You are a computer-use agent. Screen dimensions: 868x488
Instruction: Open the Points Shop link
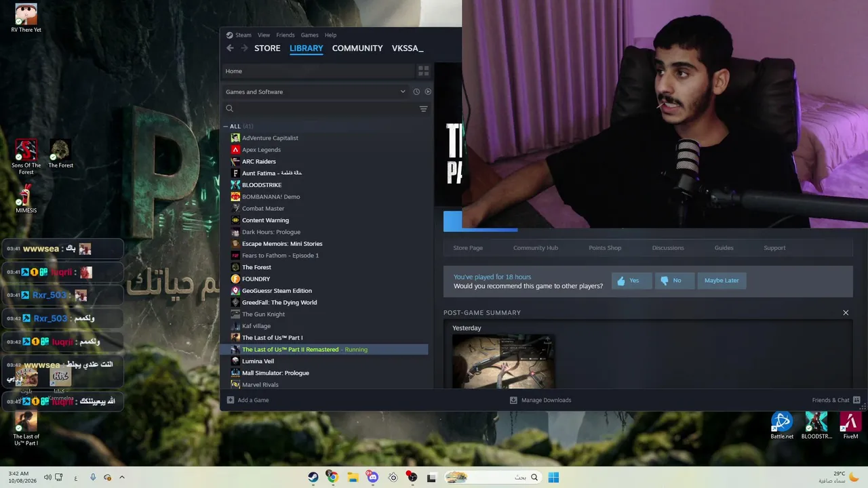[x=605, y=248]
